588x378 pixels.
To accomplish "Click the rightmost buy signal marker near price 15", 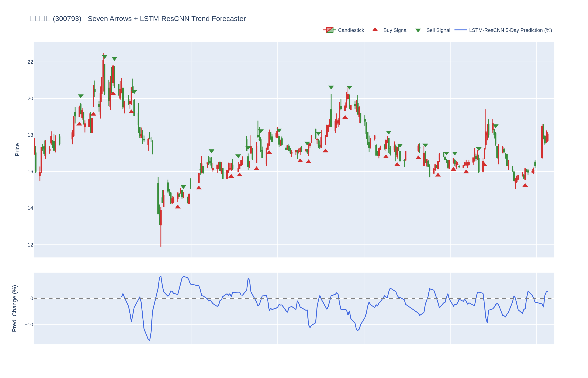I will (x=525, y=185).
